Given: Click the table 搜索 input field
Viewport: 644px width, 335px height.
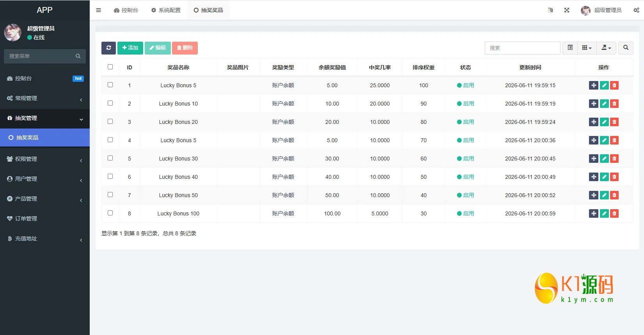Looking at the screenshot, I should pyautogui.click(x=523, y=48).
